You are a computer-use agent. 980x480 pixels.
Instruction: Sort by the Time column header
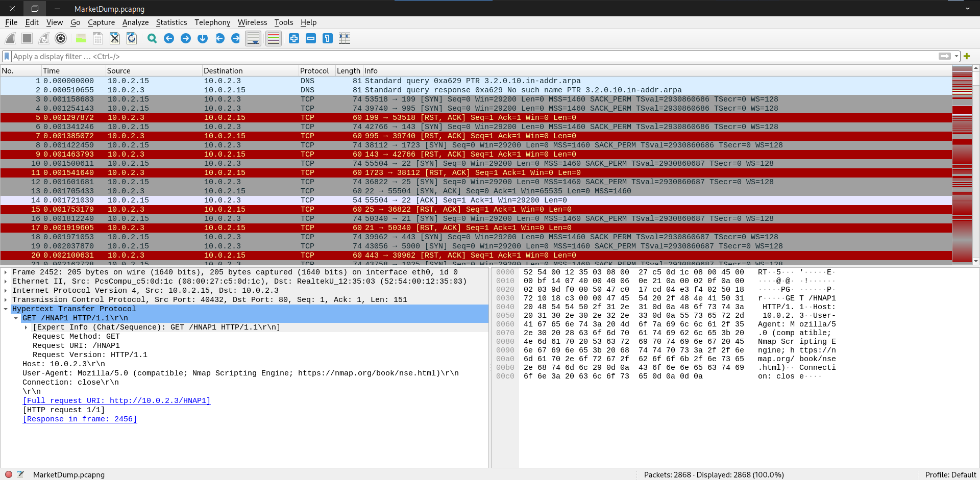tap(73, 71)
